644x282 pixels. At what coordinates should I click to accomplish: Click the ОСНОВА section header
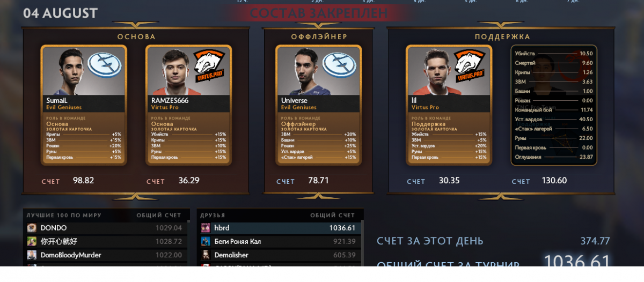pyautogui.click(x=136, y=37)
